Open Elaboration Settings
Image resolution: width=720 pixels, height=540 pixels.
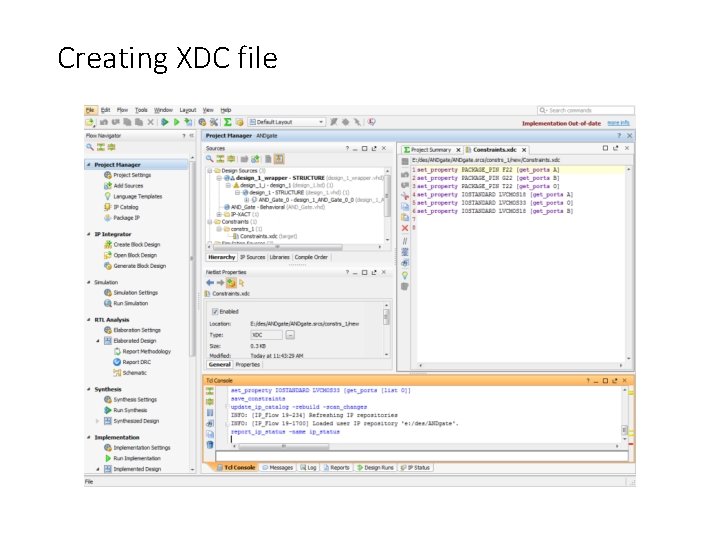click(x=137, y=330)
